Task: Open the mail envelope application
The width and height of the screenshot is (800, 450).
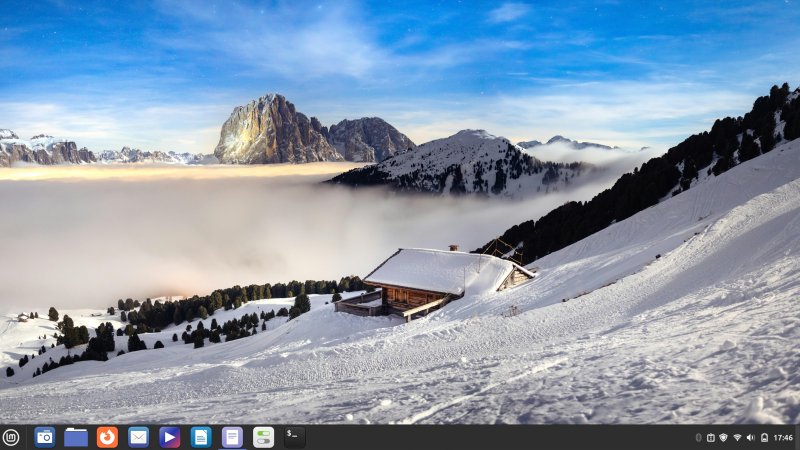Action: 138,437
